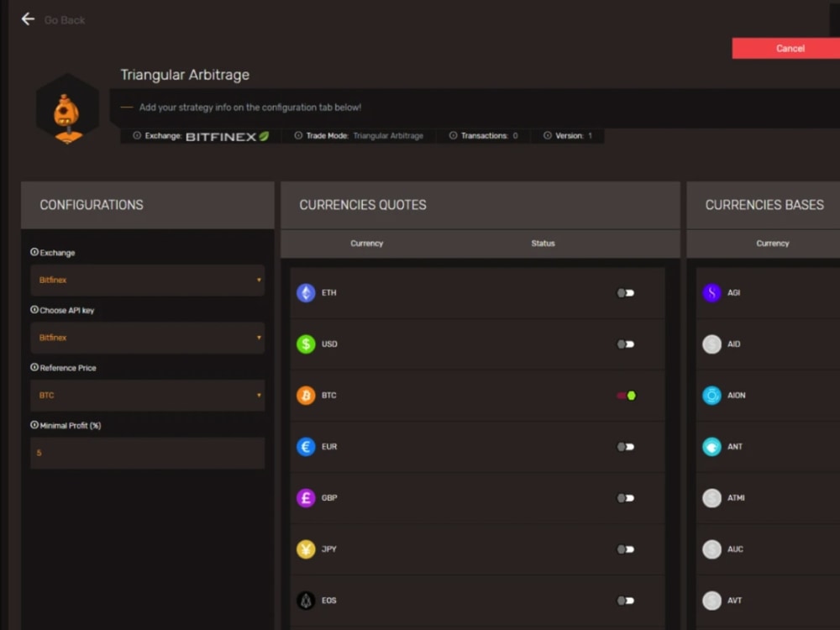Image resolution: width=840 pixels, height=630 pixels.
Task: Open the Reference Price dropdown showing BTC
Action: [x=147, y=396]
